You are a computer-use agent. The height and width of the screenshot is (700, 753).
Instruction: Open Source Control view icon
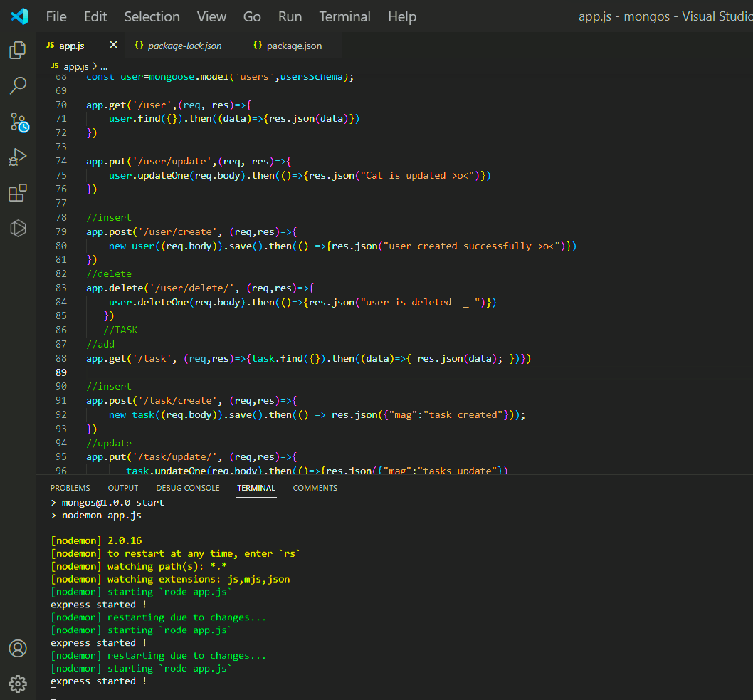pos(19,122)
